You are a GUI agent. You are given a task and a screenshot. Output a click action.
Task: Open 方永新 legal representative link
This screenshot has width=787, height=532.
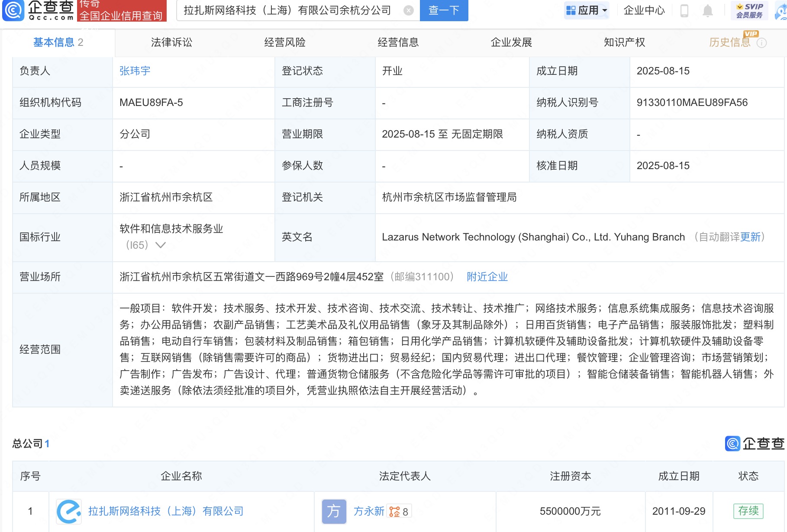369,511
